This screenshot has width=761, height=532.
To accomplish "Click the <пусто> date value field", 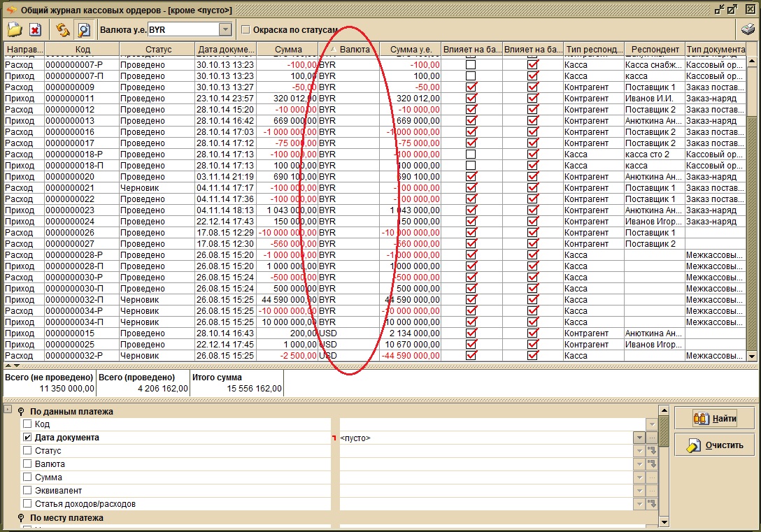I will click(x=486, y=438).
